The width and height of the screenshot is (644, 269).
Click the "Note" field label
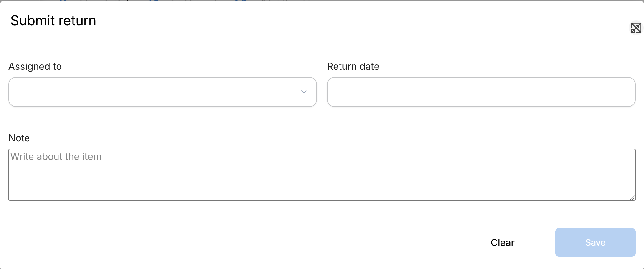pos(19,138)
